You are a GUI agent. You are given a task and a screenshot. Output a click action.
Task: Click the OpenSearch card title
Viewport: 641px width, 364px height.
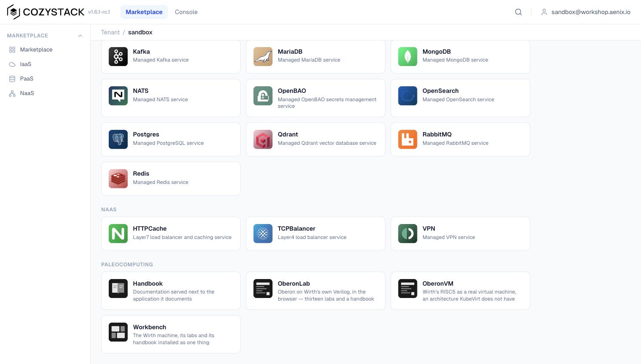click(x=441, y=91)
